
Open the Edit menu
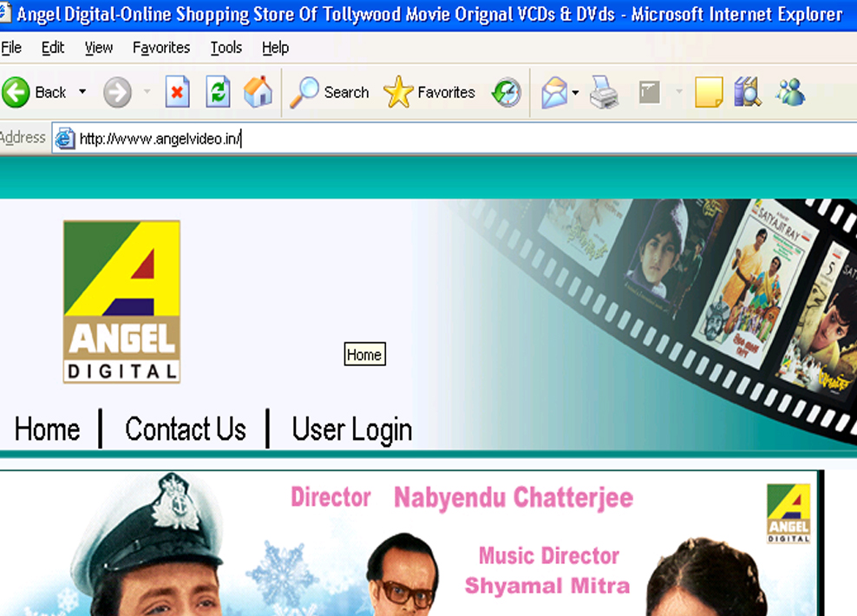pos(52,48)
